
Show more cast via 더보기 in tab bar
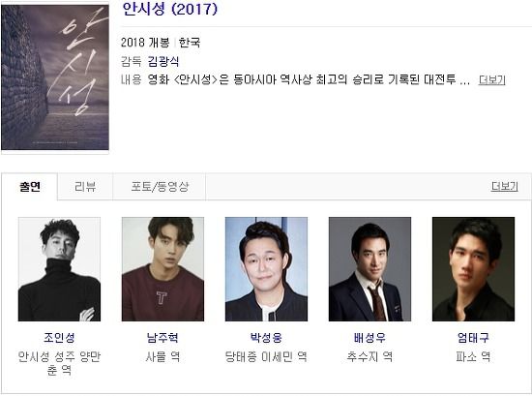[504, 187]
